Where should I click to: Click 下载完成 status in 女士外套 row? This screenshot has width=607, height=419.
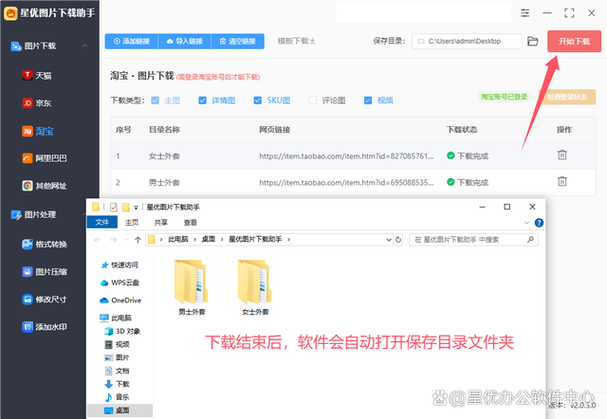(x=468, y=156)
